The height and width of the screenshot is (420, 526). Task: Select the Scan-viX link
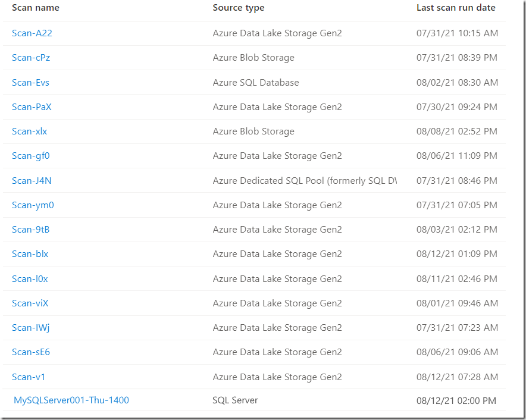(x=30, y=303)
